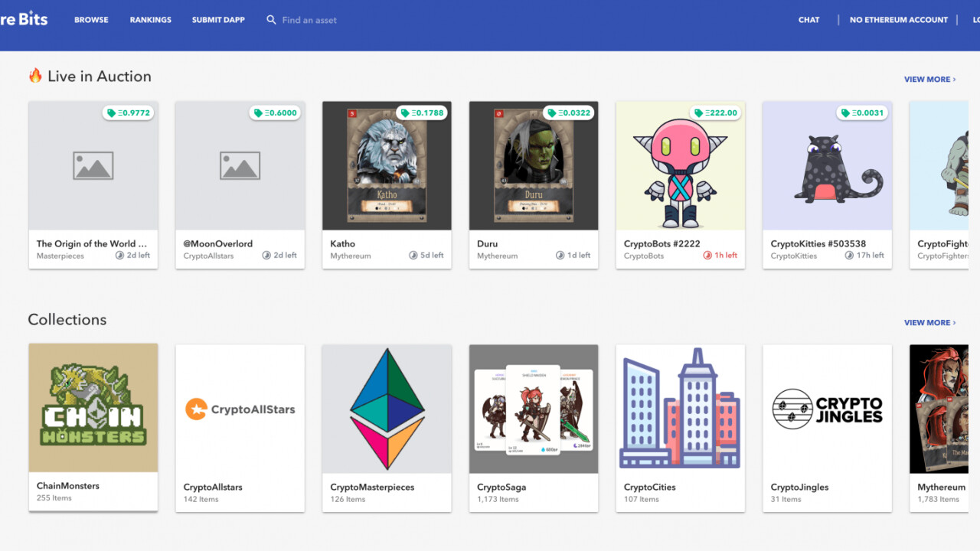Open Submit Dapp page
The width and height of the screenshot is (980, 551).
click(218, 20)
